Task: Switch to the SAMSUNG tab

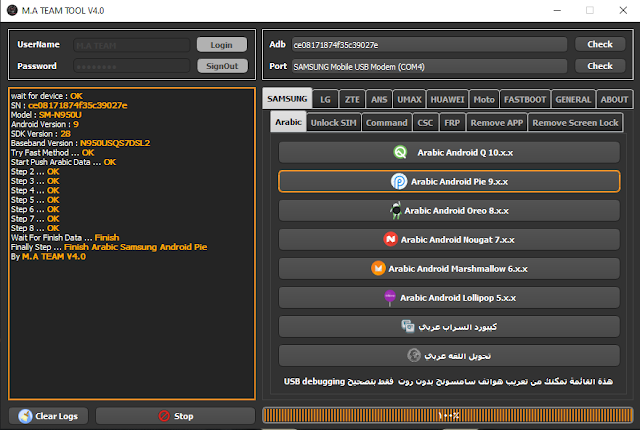Action: [287, 99]
